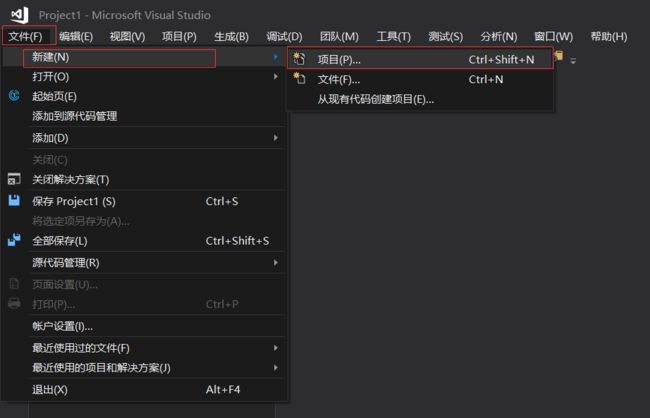Viewport: 650px width, 418px height.
Task: Select 新建(N) in the File menu
Action: click(144, 57)
